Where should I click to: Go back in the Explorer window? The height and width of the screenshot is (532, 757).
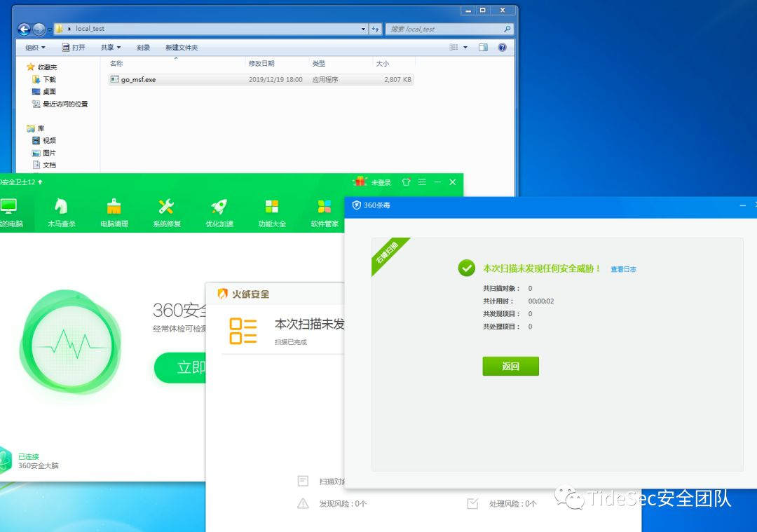tap(24, 29)
